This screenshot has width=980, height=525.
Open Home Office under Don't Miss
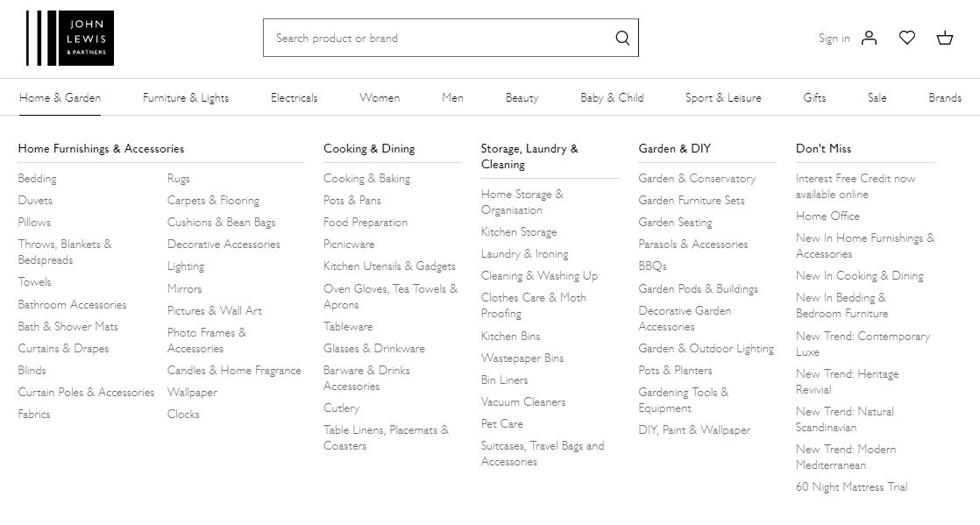[827, 216]
